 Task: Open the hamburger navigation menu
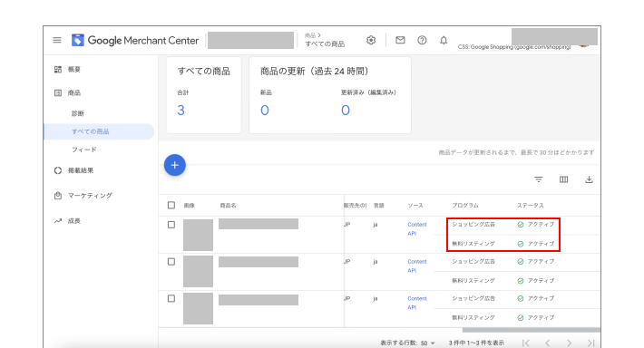pos(57,40)
